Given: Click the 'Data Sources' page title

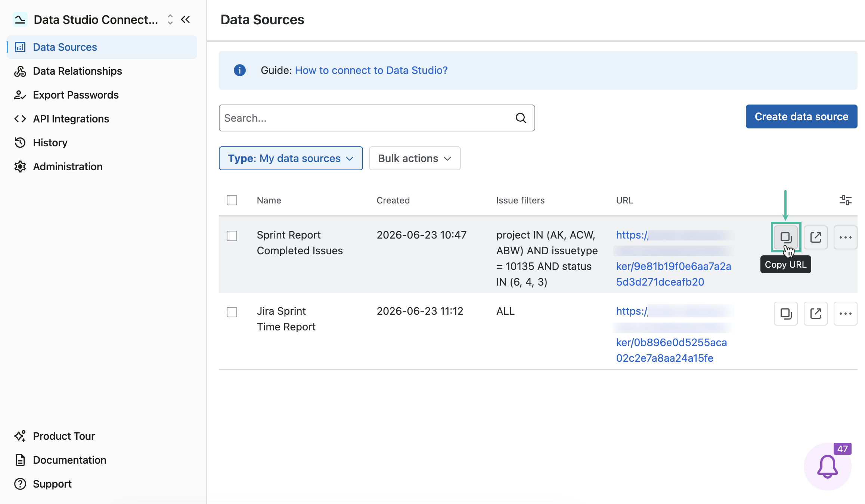Looking at the screenshot, I should 263,19.
